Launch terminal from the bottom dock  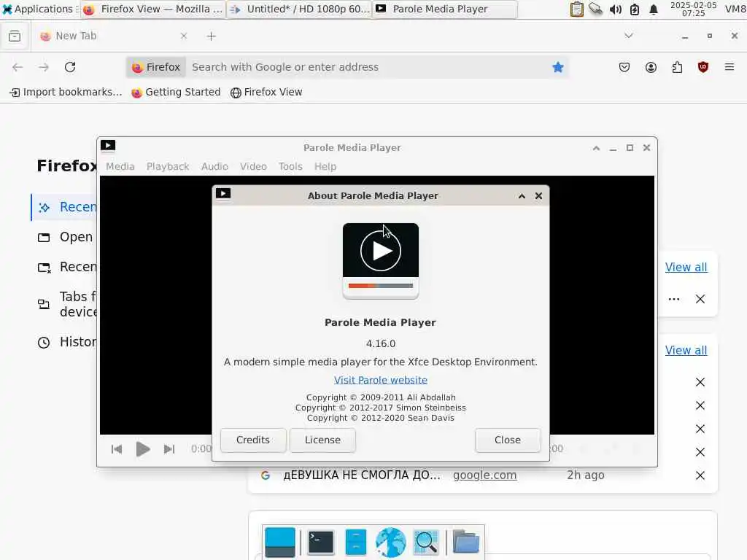321,542
